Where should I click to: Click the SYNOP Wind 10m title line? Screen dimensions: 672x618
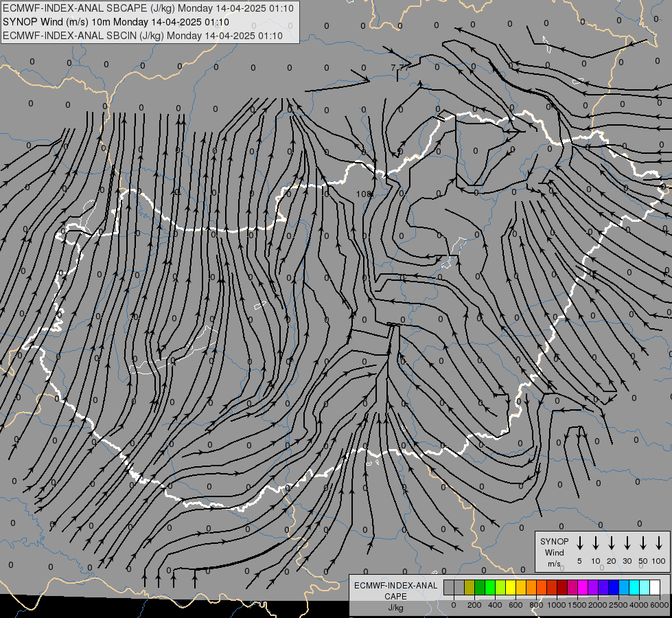tap(116, 22)
